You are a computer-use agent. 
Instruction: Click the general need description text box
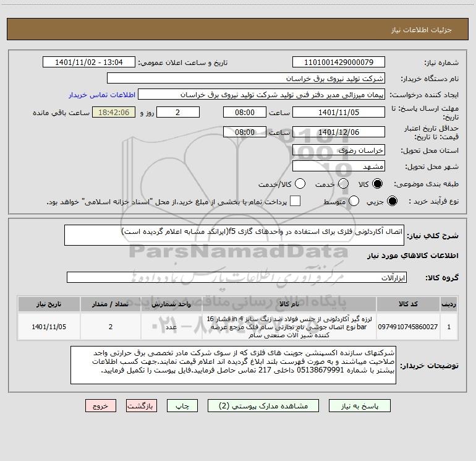pyautogui.click(x=234, y=235)
